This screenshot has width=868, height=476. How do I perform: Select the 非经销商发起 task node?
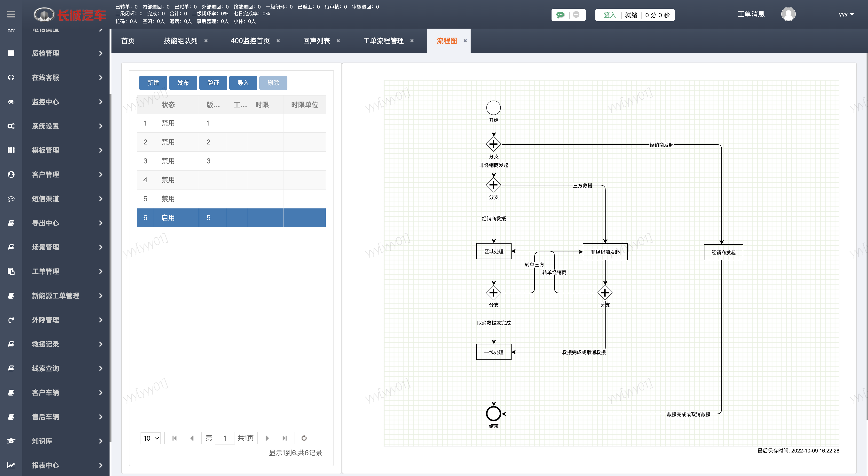(605, 252)
